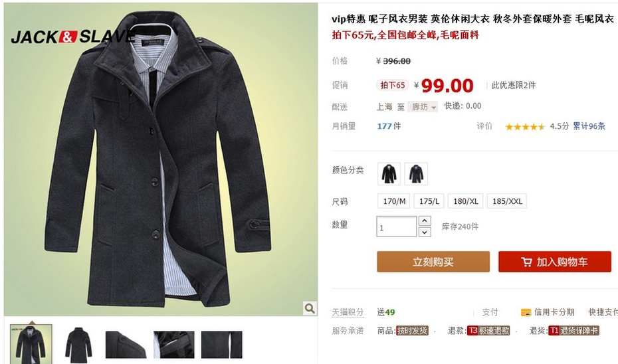Screen dimensions: 618x364
Task: Click the T3 极速退款 service badge
Action: (488, 331)
